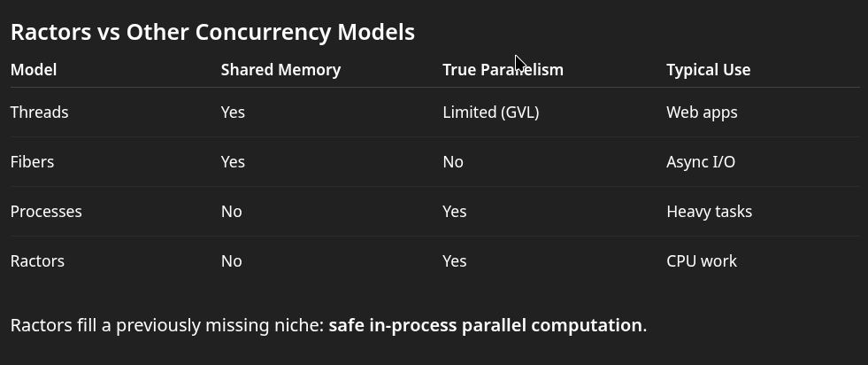
Task: Click the bold "safe in-process parallel computation" text
Action: click(485, 325)
